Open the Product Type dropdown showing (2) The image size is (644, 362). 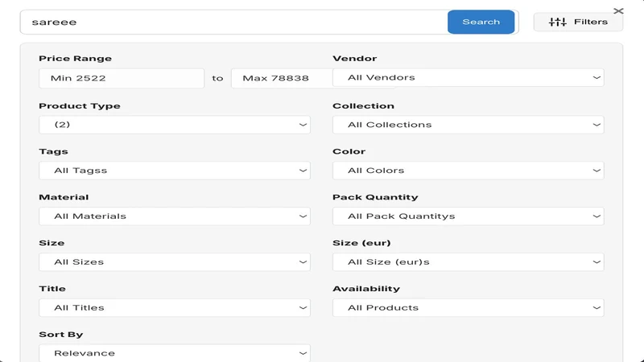coord(175,125)
